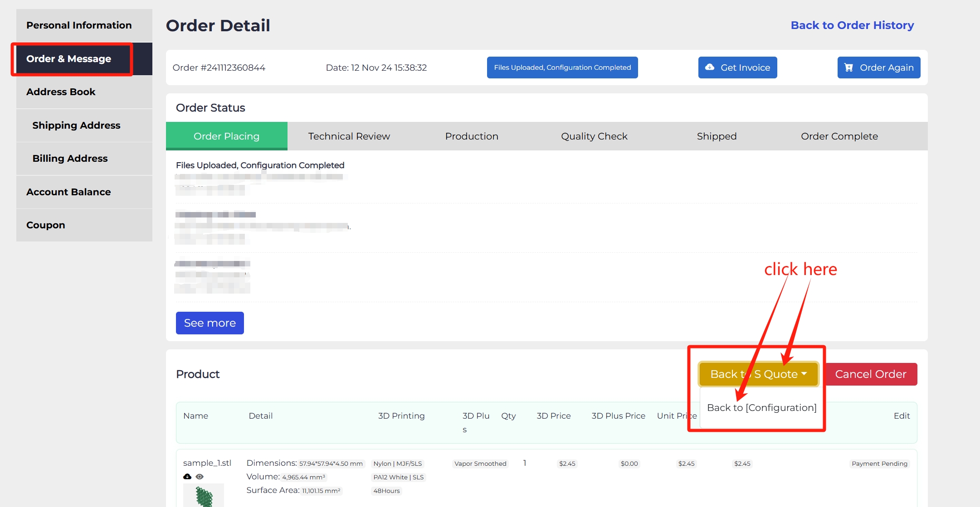This screenshot has height=507, width=980.
Task: Select the Technical Review status step
Action: [349, 136]
